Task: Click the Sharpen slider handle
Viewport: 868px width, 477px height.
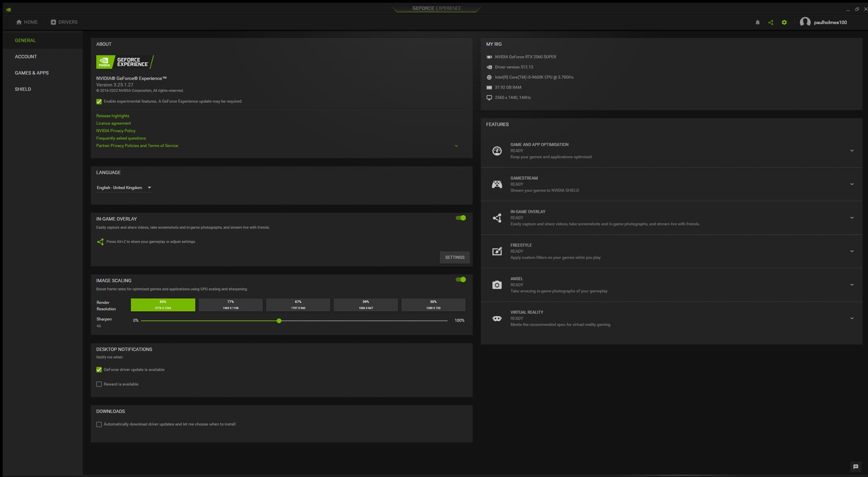Action: click(x=279, y=321)
